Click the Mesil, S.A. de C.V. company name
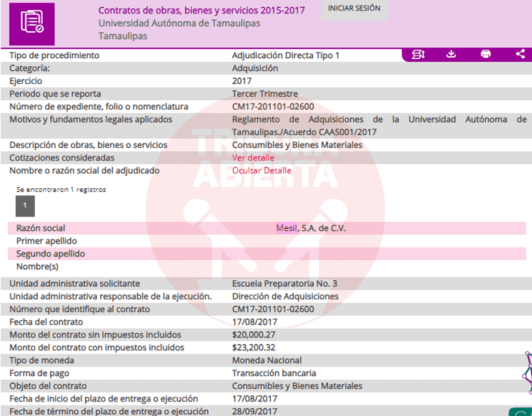532x416 pixels. coord(311,228)
